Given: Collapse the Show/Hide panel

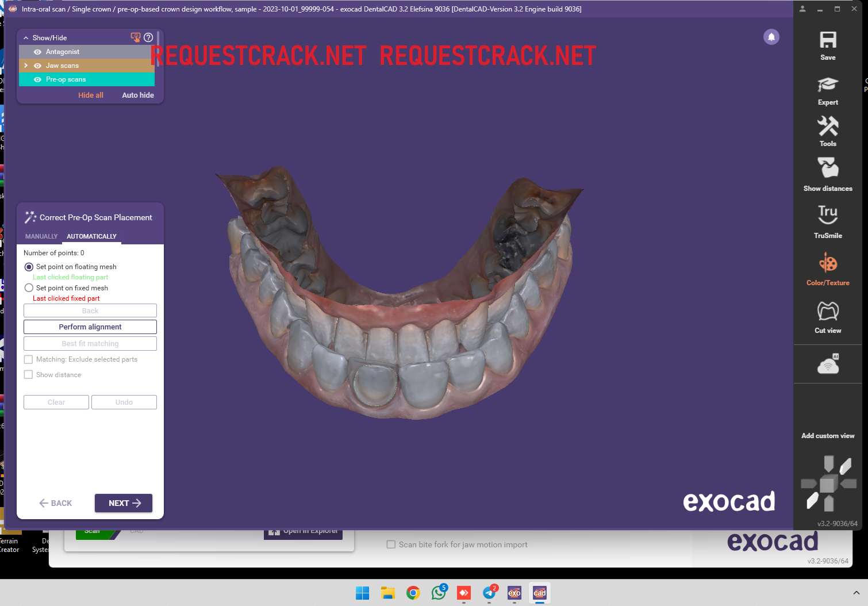Looking at the screenshot, I should 25,37.
